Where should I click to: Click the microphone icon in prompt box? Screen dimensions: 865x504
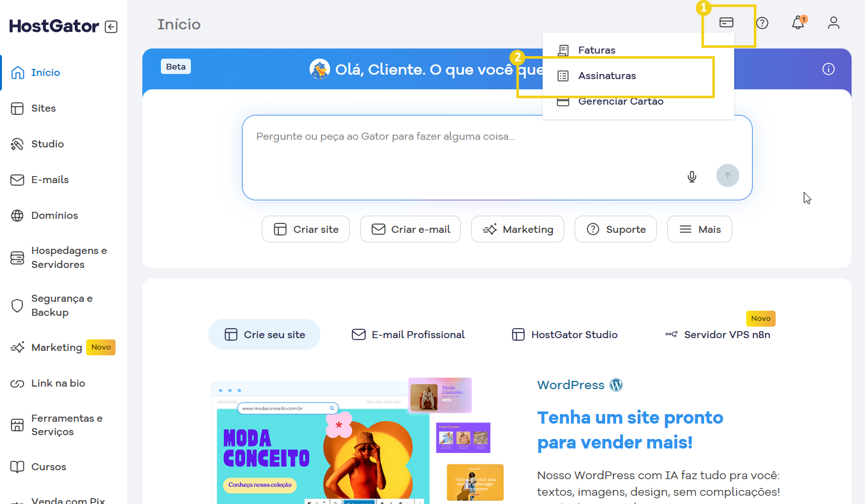pos(692,177)
